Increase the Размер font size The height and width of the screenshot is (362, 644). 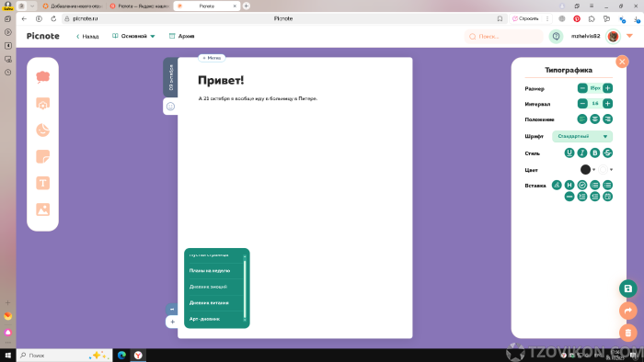[608, 88]
